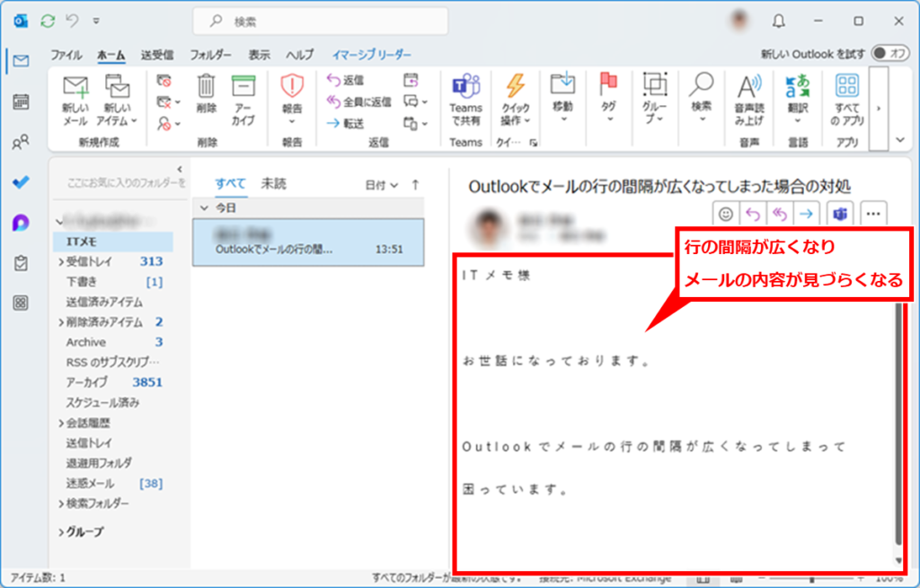Open the Calendar view in sidebar

(x=21, y=101)
